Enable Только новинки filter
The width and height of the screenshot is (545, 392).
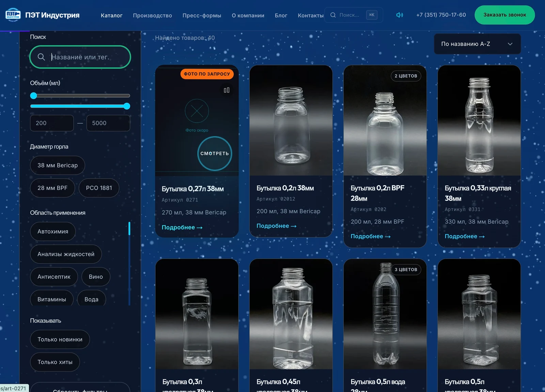pyautogui.click(x=60, y=339)
